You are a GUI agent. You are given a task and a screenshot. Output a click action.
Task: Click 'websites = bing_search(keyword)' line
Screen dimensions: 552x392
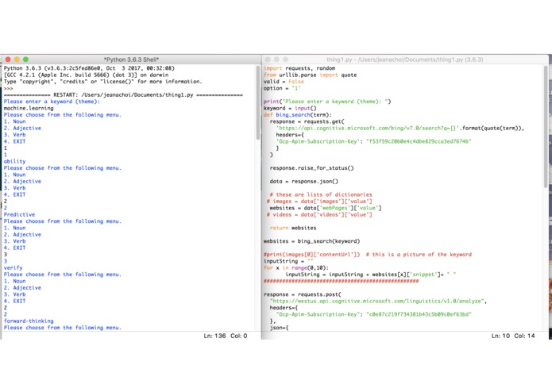coord(311,241)
